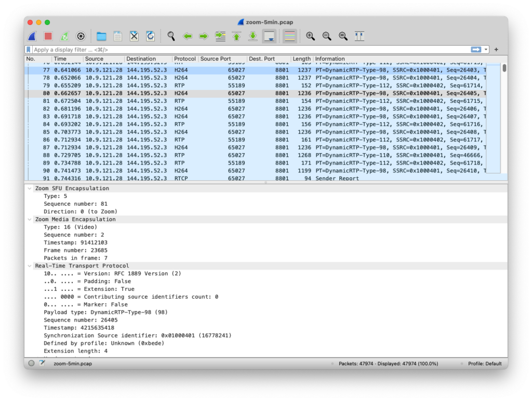Select the Sequence number: 26405 field
This screenshot has width=532, height=401.
click(81, 320)
